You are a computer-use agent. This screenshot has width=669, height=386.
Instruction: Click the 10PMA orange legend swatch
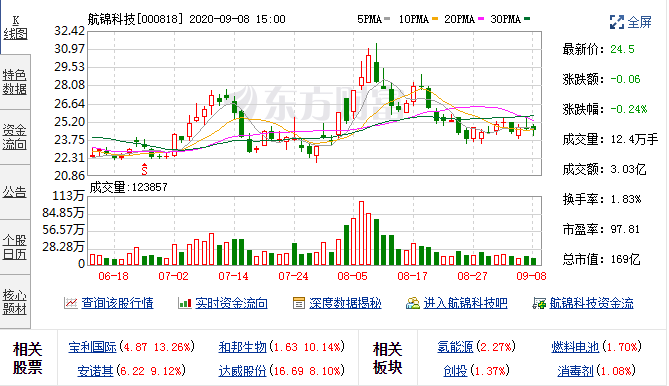point(435,19)
